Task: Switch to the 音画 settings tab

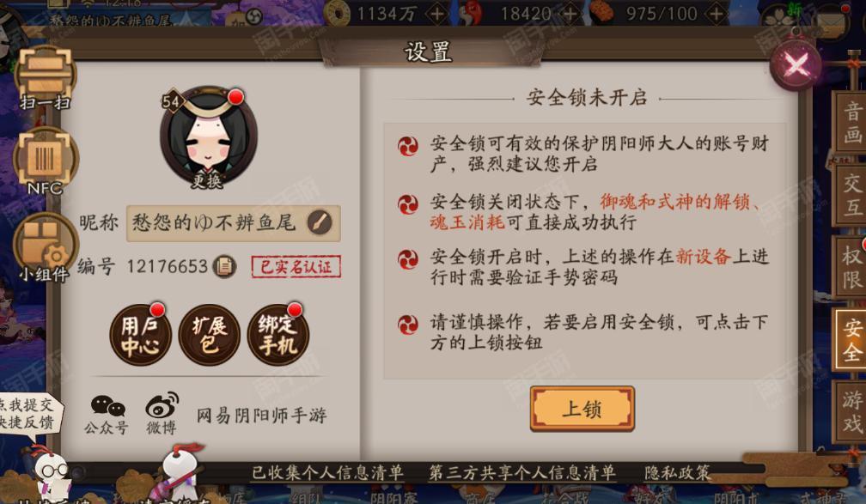Action: coord(851,123)
